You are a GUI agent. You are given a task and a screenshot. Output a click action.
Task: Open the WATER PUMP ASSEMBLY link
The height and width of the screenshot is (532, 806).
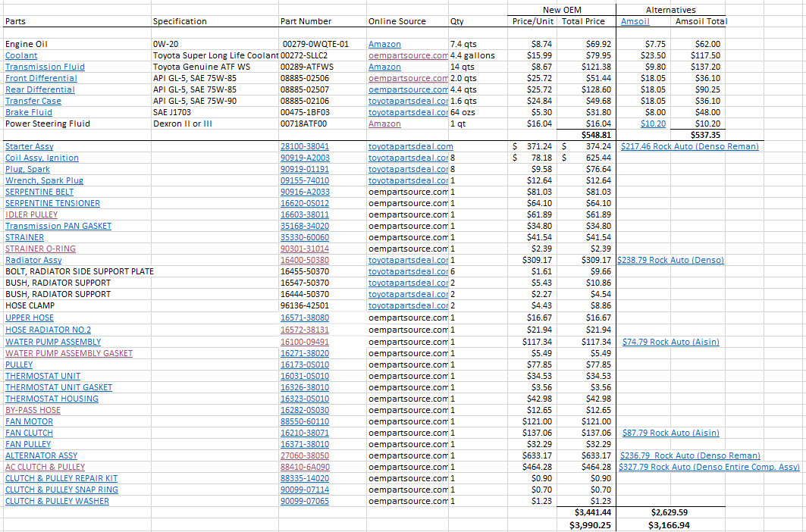[x=53, y=342]
